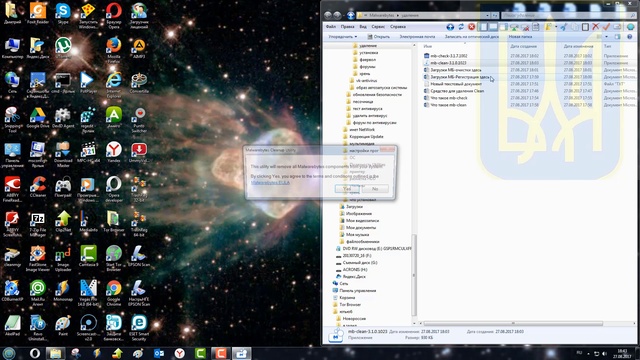Open the Вид menu

tap(363, 27)
